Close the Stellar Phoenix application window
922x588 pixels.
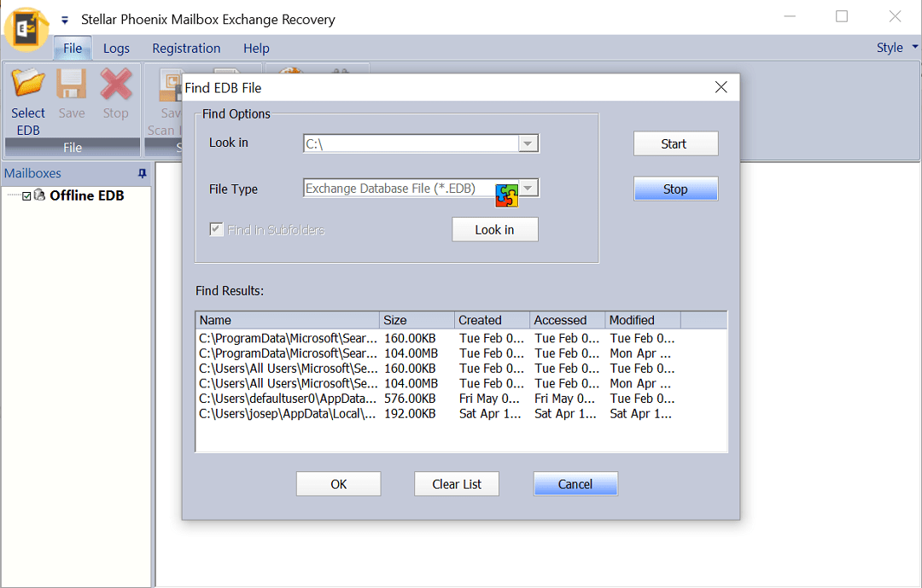[x=895, y=16]
